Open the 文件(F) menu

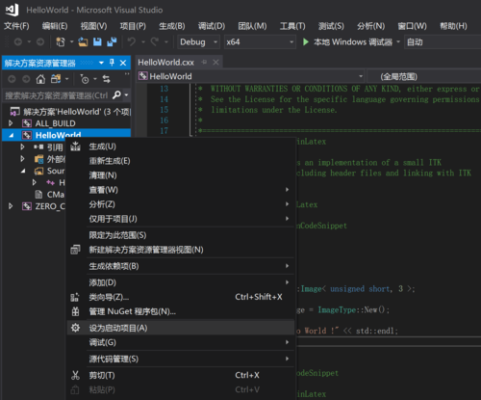click(x=17, y=26)
